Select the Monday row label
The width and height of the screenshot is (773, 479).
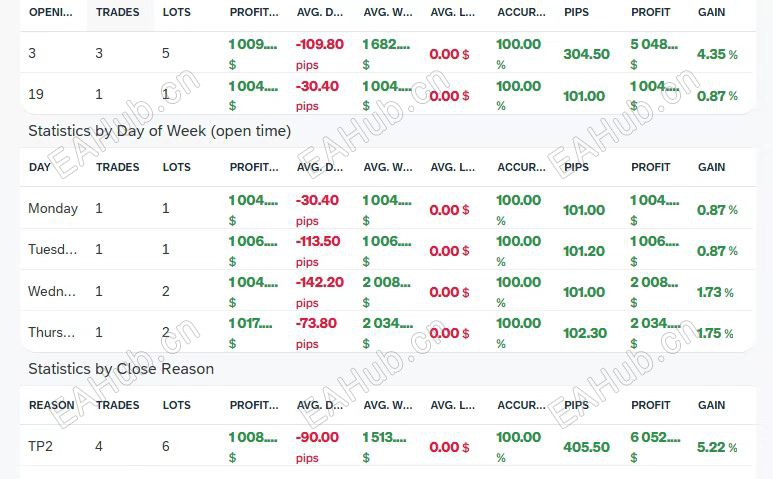coord(53,209)
